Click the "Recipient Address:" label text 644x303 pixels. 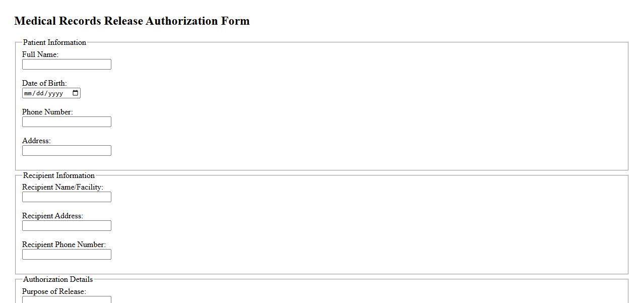click(x=52, y=216)
